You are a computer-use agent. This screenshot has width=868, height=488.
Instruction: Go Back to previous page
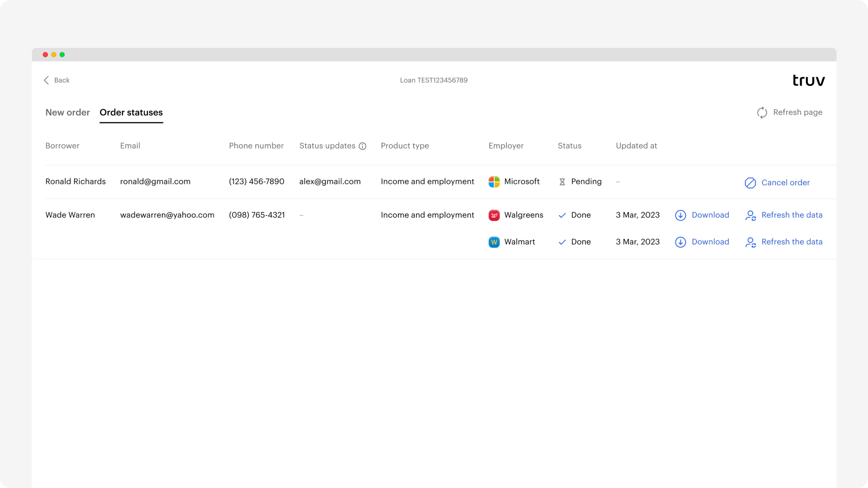click(61, 80)
